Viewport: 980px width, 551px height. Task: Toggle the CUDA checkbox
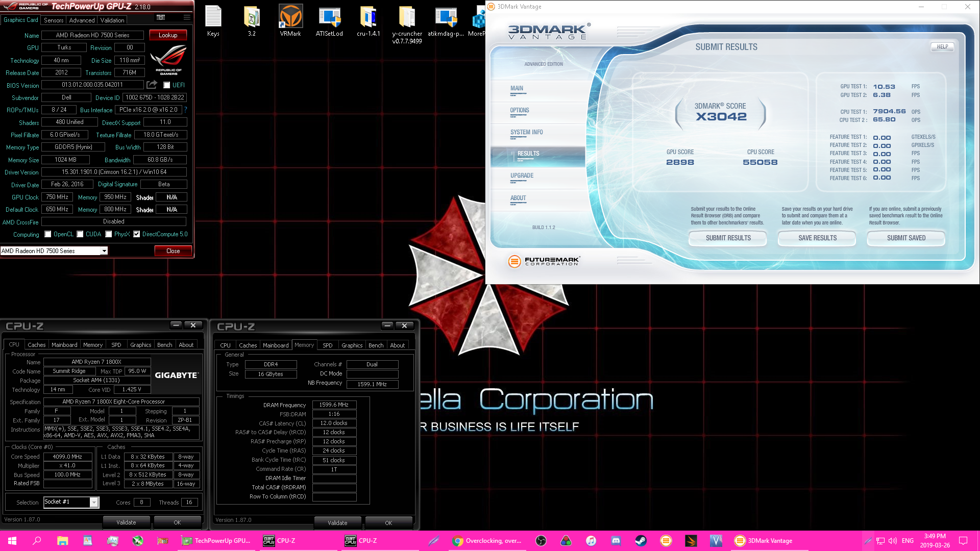pos(80,234)
